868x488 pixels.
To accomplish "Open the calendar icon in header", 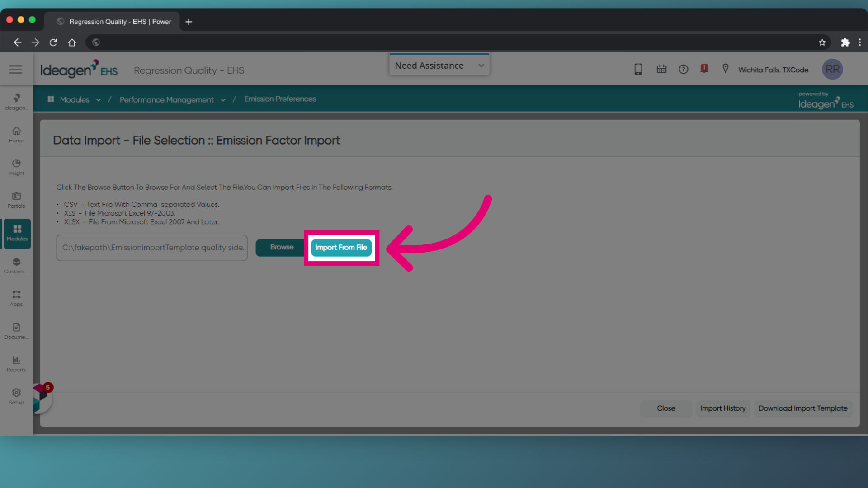I will coord(661,69).
